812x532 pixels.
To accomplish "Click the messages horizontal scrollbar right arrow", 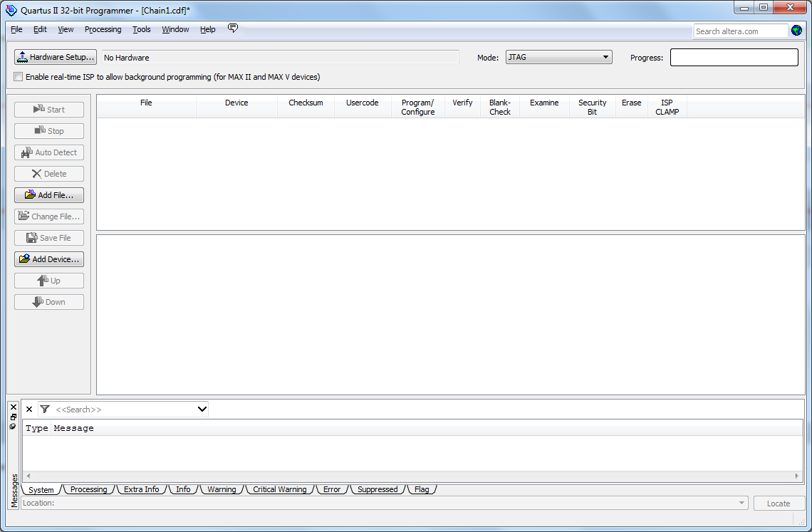I will click(797, 476).
